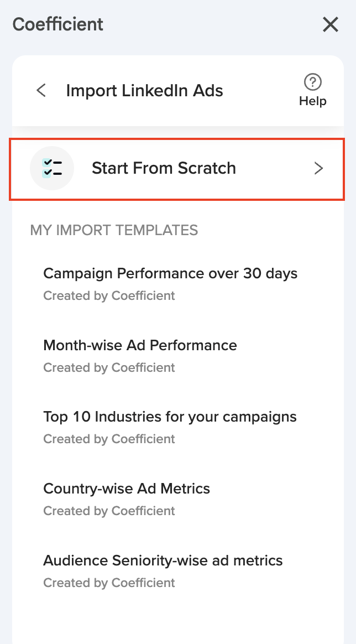This screenshot has height=644, width=356.
Task: Click 'Created by Coefficient' under Audience Seniority-wise
Action: (x=109, y=583)
